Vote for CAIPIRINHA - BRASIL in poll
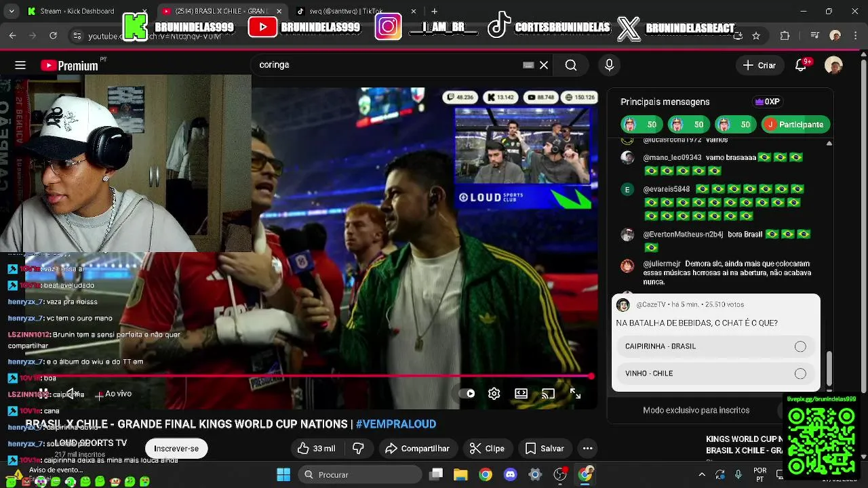This screenshot has height=488, width=868. click(716, 346)
